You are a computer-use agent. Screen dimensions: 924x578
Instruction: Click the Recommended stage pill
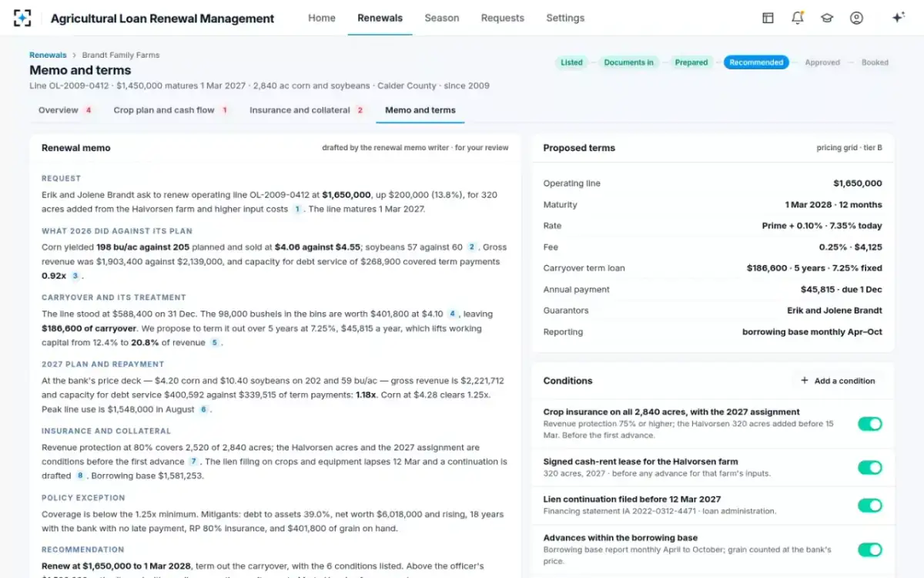[756, 62]
